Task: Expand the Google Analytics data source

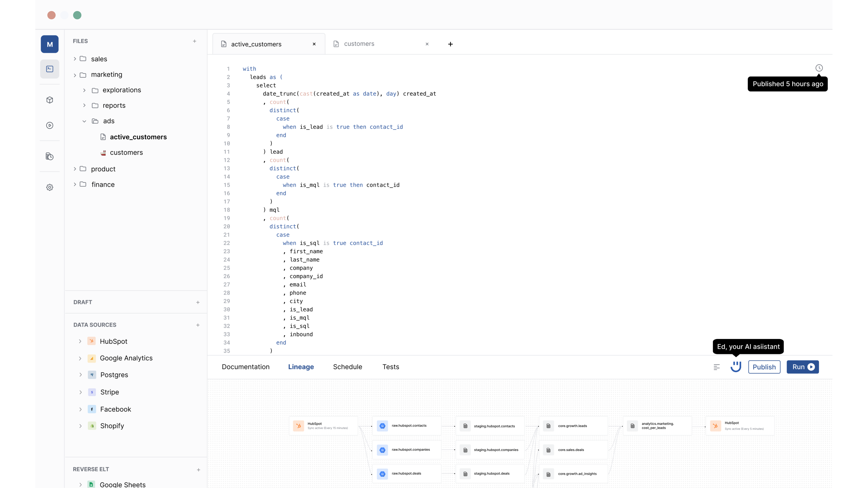Action: click(80, 358)
